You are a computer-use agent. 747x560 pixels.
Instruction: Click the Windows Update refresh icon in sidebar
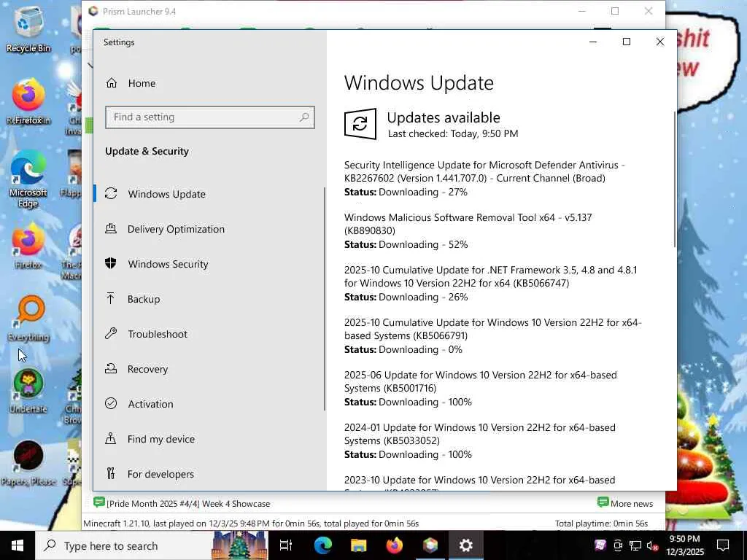point(111,193)
